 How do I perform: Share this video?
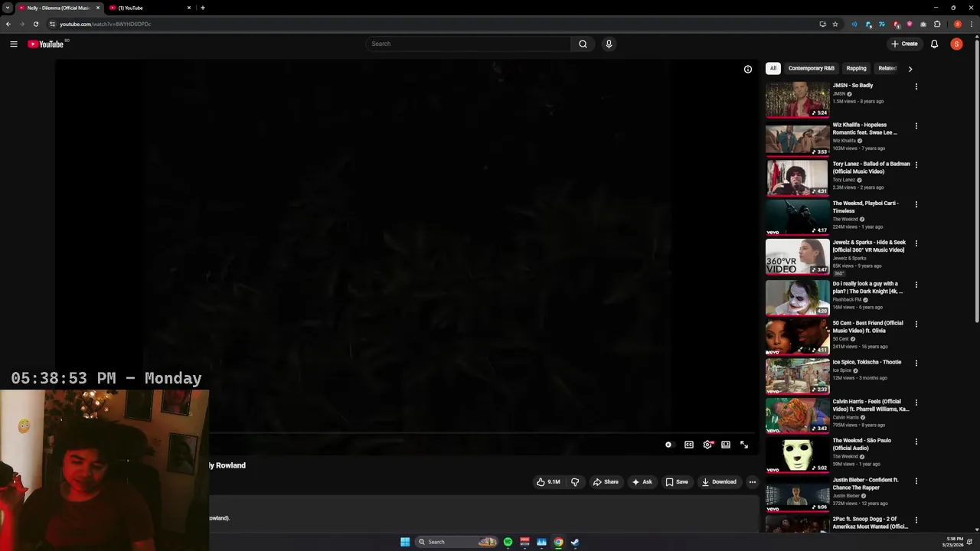[606, 482]
